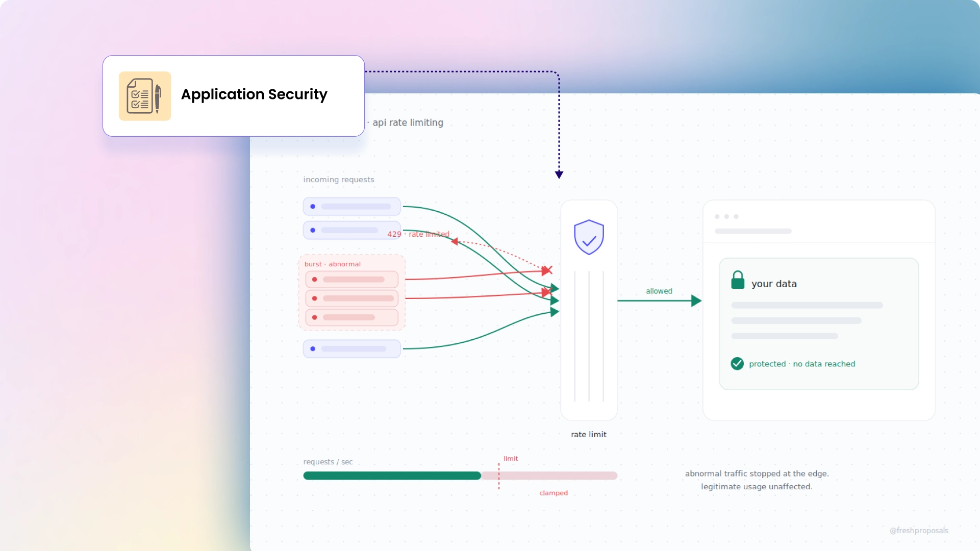Screen dimensions: 980x551
Task: Select the bottom blue incoming request row
Action: [x=352, y=349]
